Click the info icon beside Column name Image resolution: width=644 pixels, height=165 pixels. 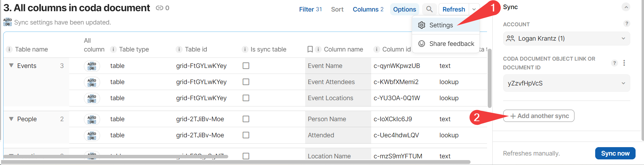coord(318,49)
